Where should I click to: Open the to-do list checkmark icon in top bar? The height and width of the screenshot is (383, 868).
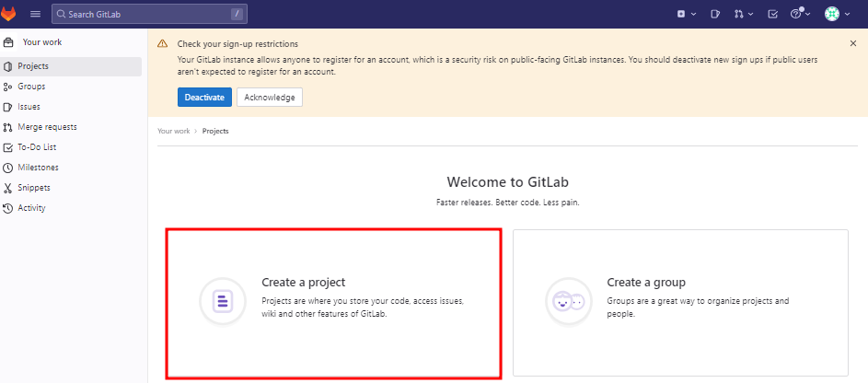773,14
